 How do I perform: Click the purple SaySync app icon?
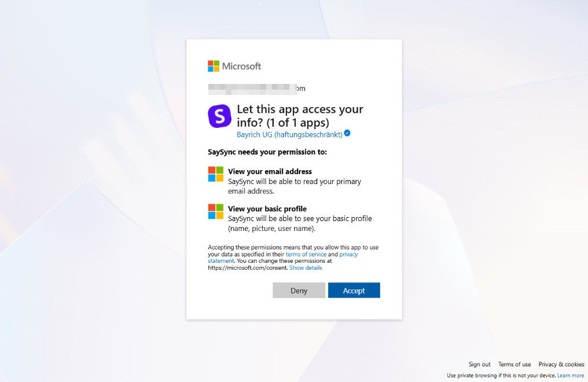[x=219, y=116]
